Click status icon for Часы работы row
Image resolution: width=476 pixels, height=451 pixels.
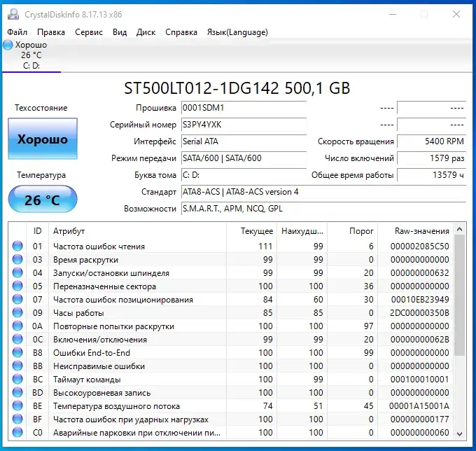coord(17,312)
